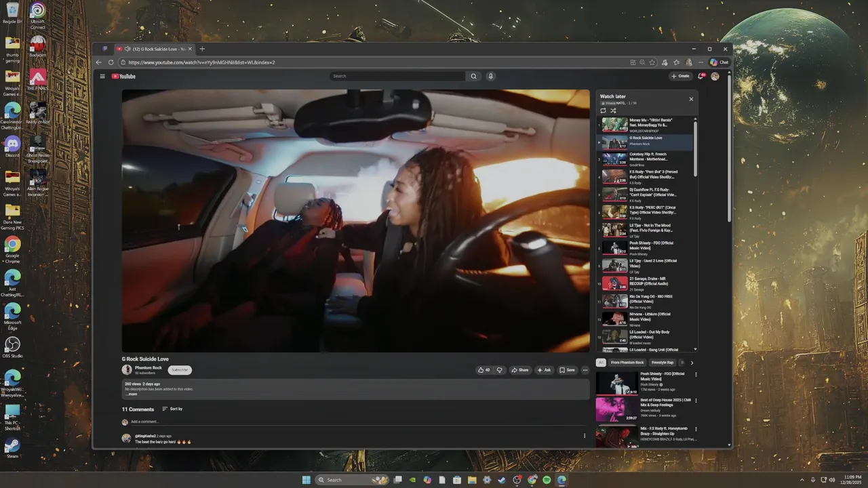
Task: Expand the video description with ...more
Action: click(131, 394)
